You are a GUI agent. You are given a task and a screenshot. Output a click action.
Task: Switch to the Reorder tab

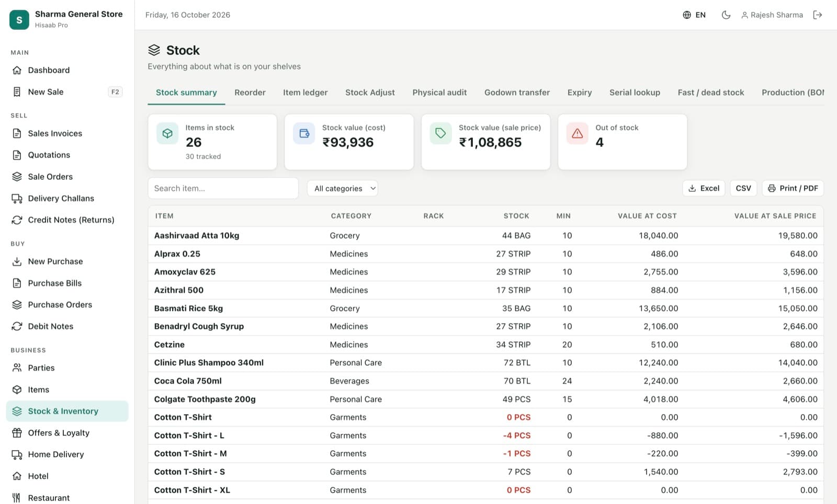tap(250, 93)
